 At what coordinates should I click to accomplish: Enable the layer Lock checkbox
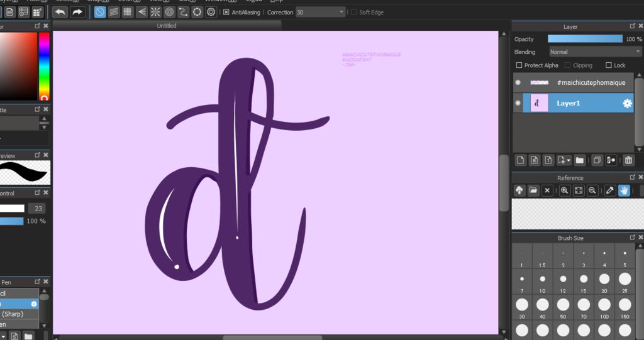coord(609,65)
